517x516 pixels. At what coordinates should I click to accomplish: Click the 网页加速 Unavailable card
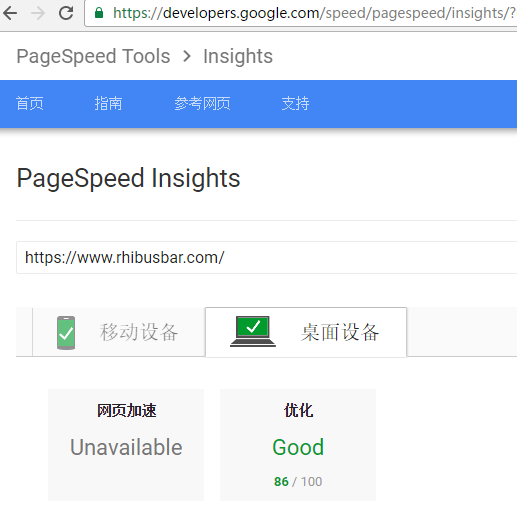tap(126, 445)
